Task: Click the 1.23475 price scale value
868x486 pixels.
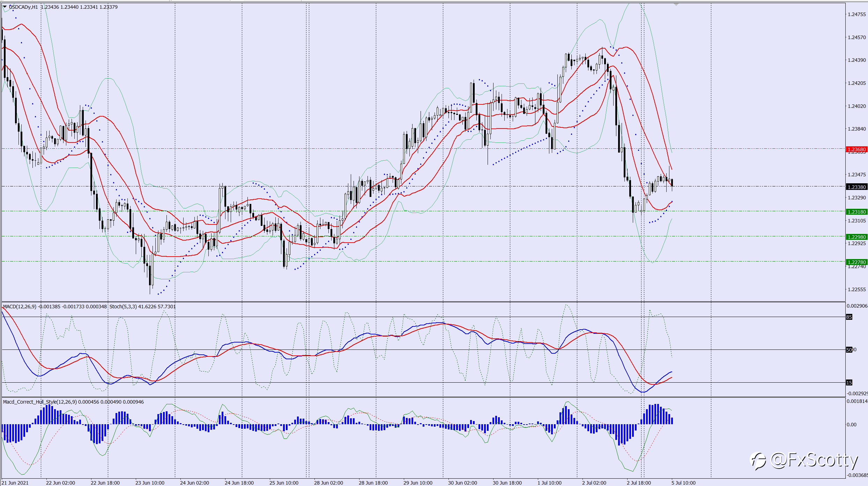Action: (x=857, y=175)
